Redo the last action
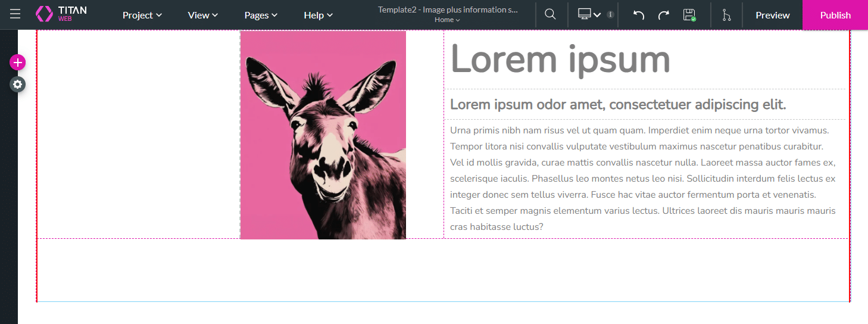Viewport: 868px width, 324px height. coord(664,15)
